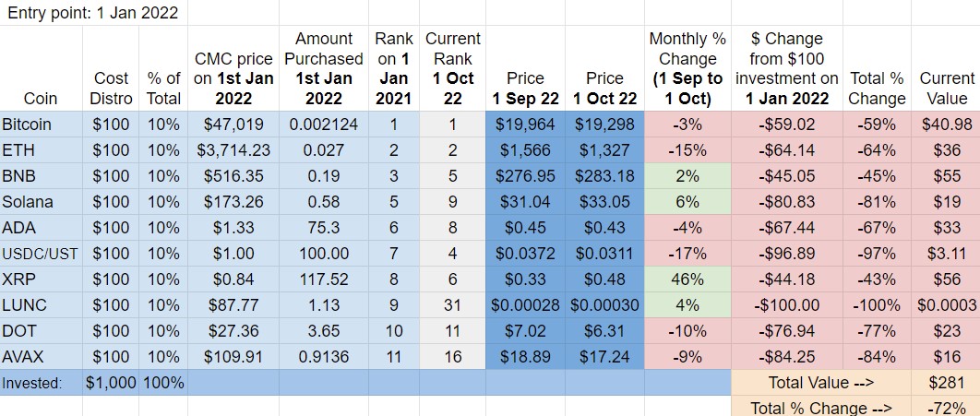This screenshot has width=980, height=416.
Task: Select ADA's amount purchased 75.3
Action: click(324, 228)
